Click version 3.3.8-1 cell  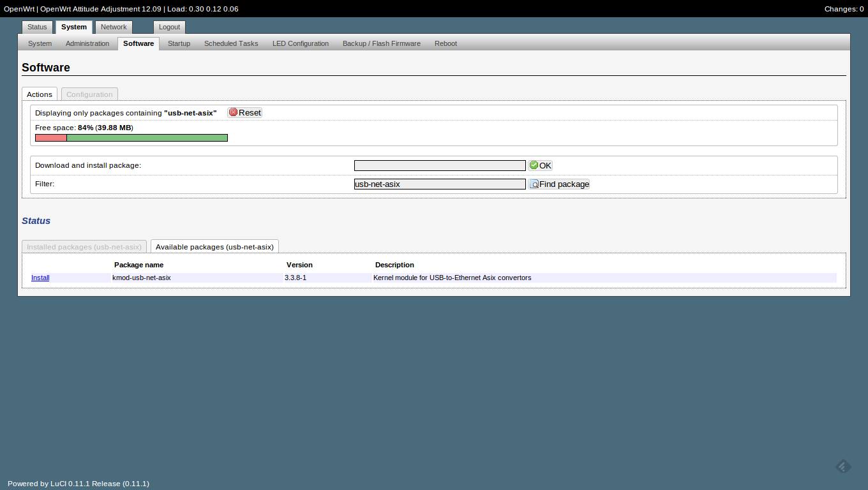(296, 278)
